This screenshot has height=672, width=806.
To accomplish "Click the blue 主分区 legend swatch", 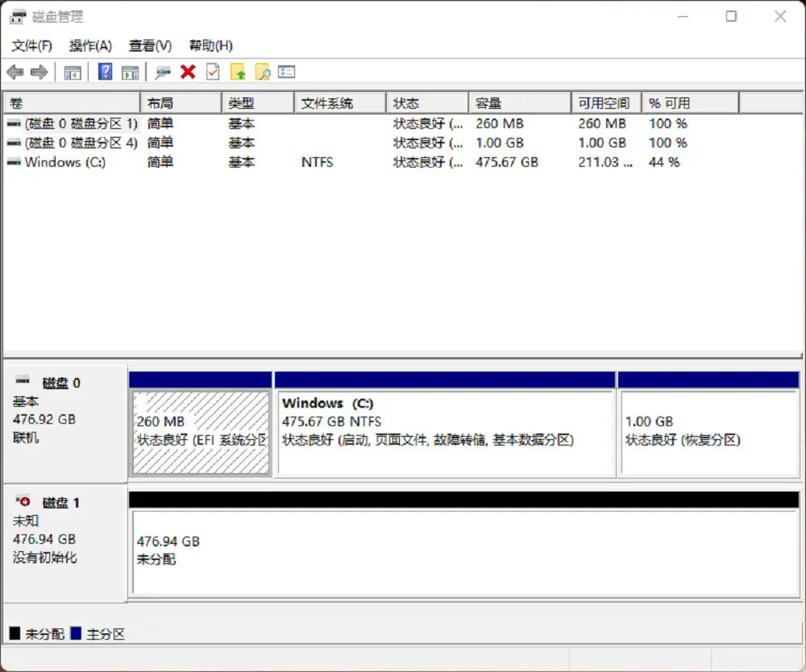I will 77,634.
